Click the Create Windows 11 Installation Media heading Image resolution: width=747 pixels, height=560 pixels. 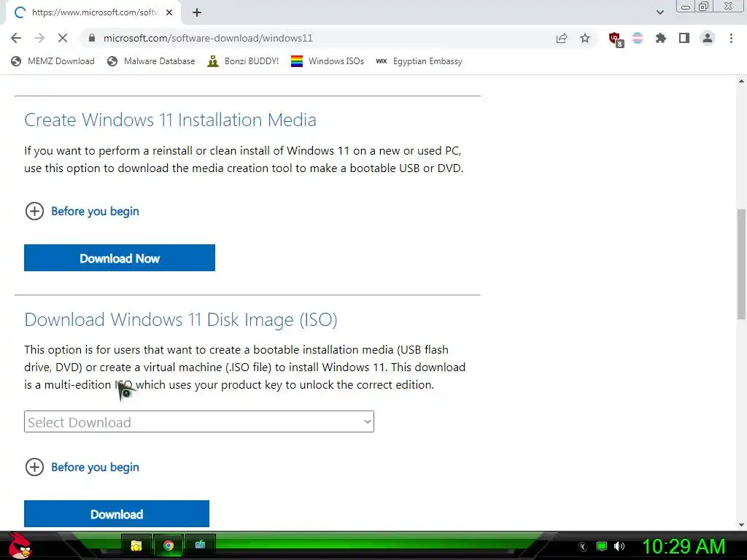[171, 120]
